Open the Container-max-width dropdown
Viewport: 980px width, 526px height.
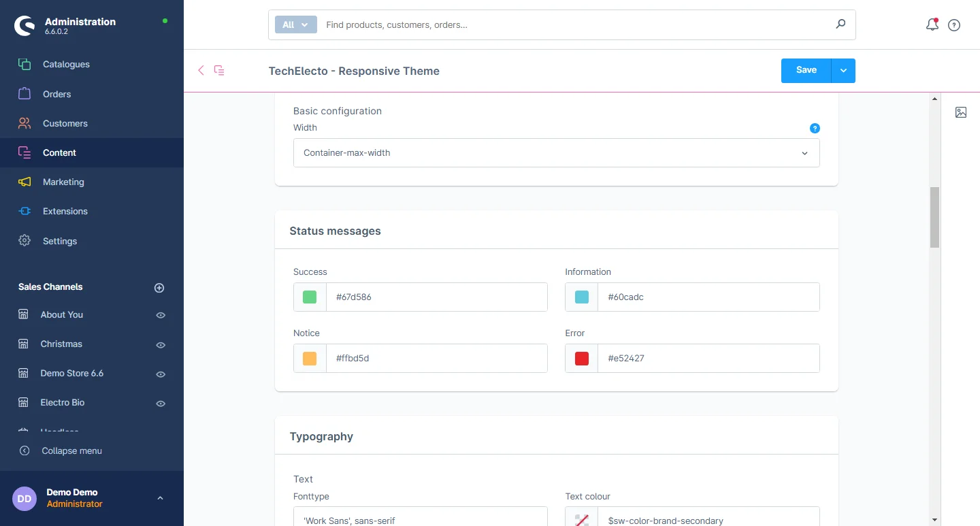coord(556,153)
